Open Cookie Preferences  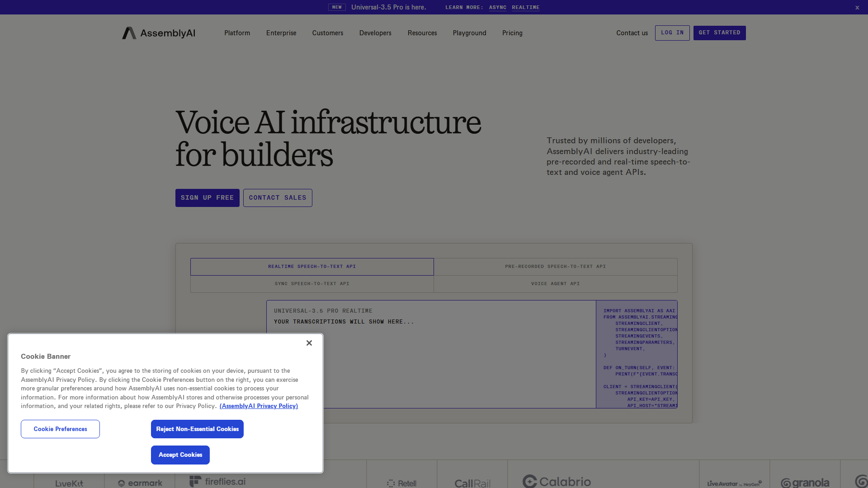[60, 429]
